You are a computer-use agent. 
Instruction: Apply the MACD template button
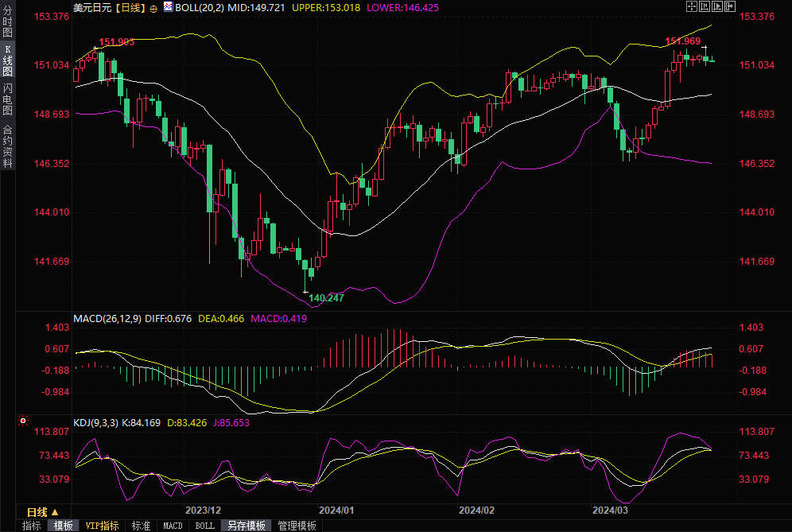coord(173,526)
